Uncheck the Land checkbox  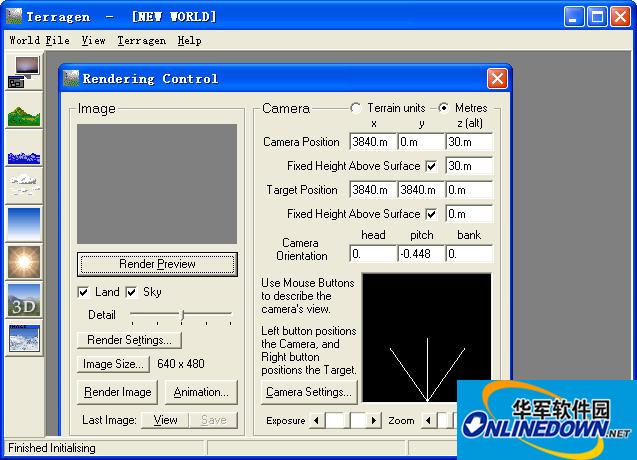pos(83,292)
